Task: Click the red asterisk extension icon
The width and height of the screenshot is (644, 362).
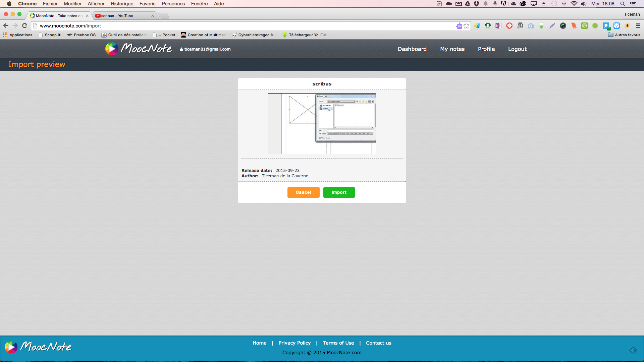Action: pyautogui.click(x=509, y=26)
